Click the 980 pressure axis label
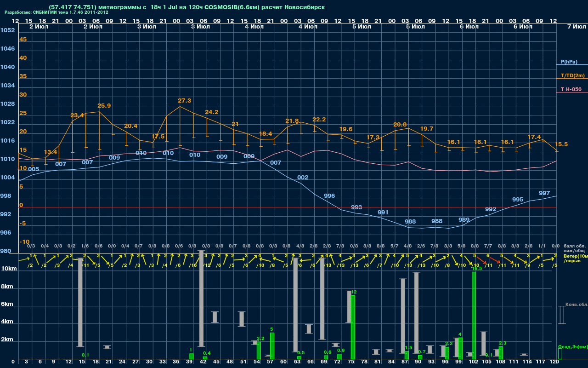Screen dimensions: 588x368 (6, 251)
